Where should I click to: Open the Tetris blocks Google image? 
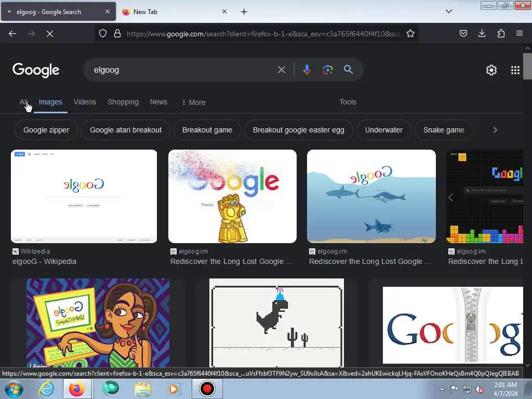[485, 196]
